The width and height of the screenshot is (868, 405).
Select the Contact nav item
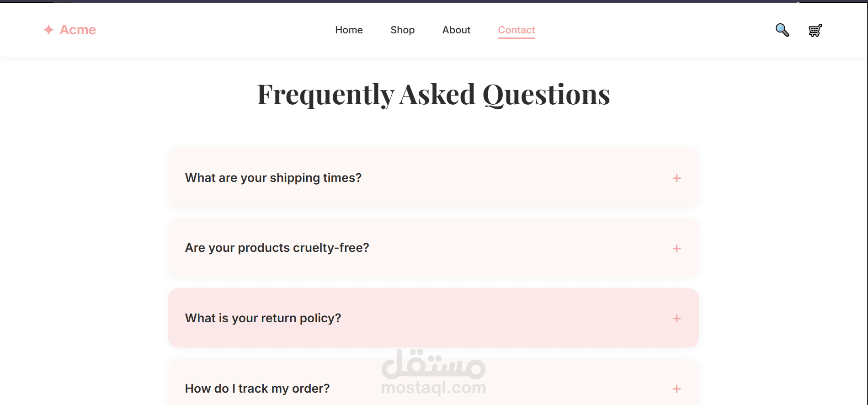pyautogui.click(x=516, y=30)
